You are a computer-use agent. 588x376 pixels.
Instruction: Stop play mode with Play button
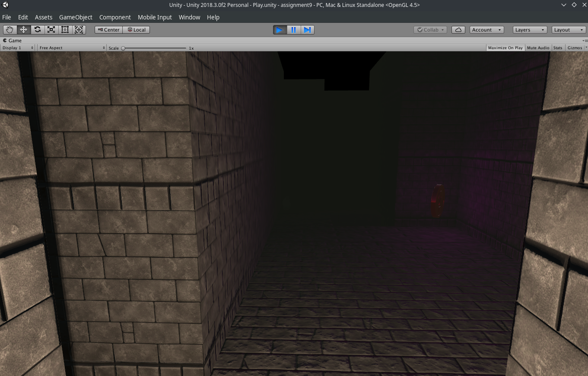point(280,30)
